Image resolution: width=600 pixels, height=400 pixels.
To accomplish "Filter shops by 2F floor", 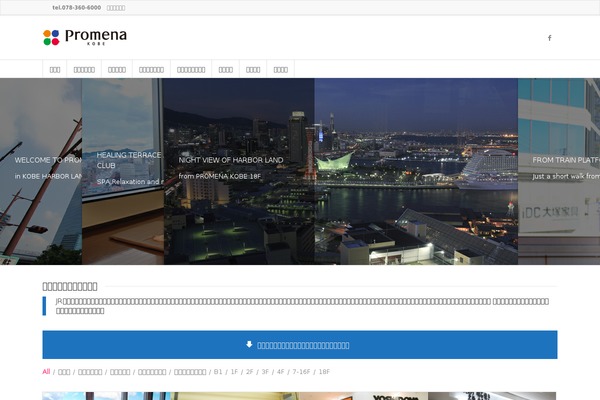I will 249,372.
